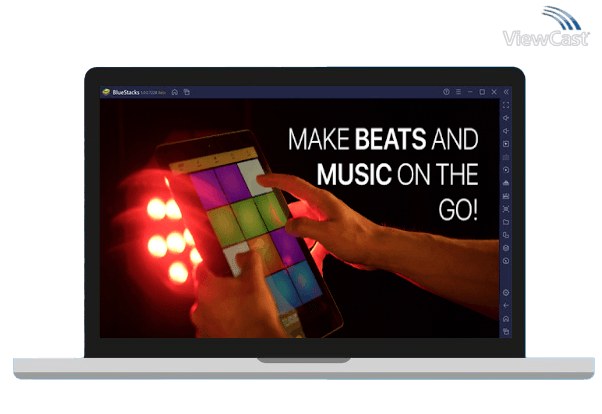The height and width of the screenshot is (414, 602).
Task: Open the keyboard game controls icon
Action: point(506,157)
